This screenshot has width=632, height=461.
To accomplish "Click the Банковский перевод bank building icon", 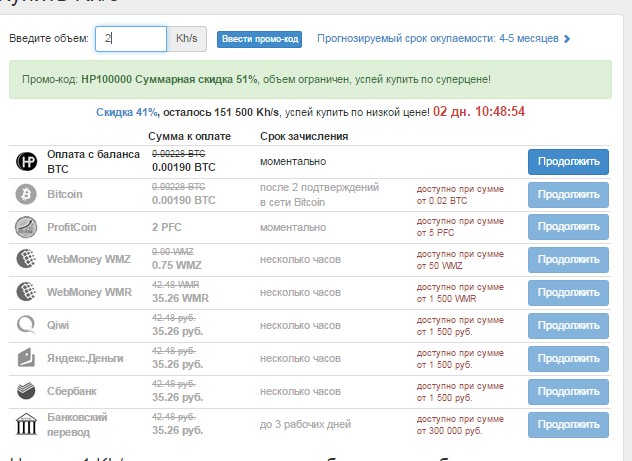I will tap(26, 424).
